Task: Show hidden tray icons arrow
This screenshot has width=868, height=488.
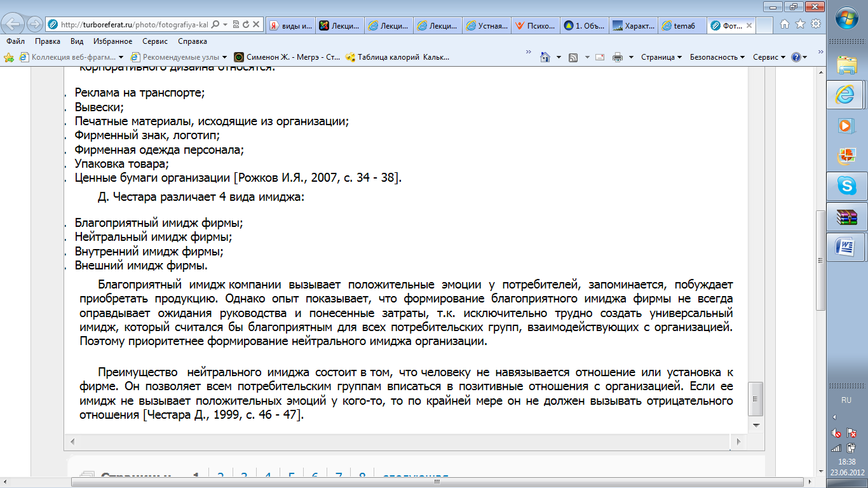Action: coord(834,417)
